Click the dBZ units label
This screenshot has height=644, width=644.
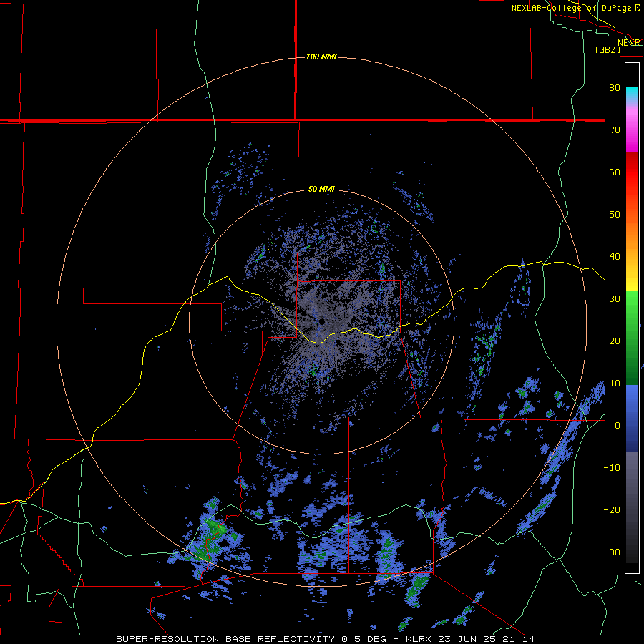[x=608, y=49]
